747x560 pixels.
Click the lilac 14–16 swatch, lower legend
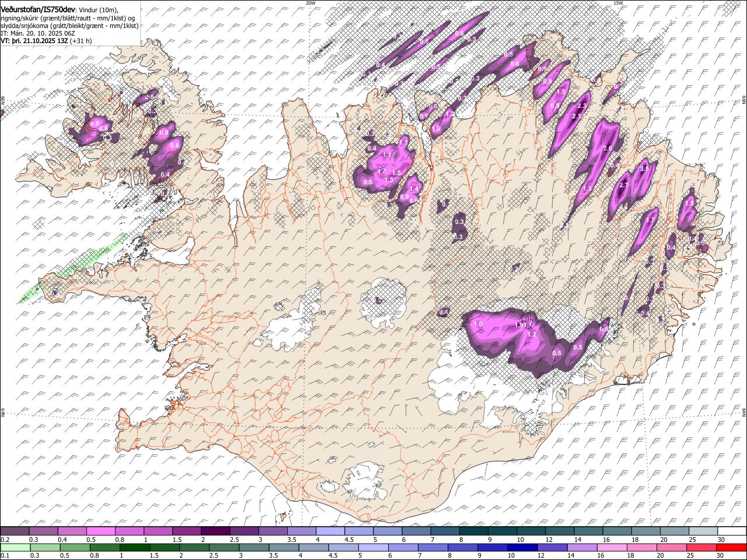pyautogui.click(x=582, y=547)
